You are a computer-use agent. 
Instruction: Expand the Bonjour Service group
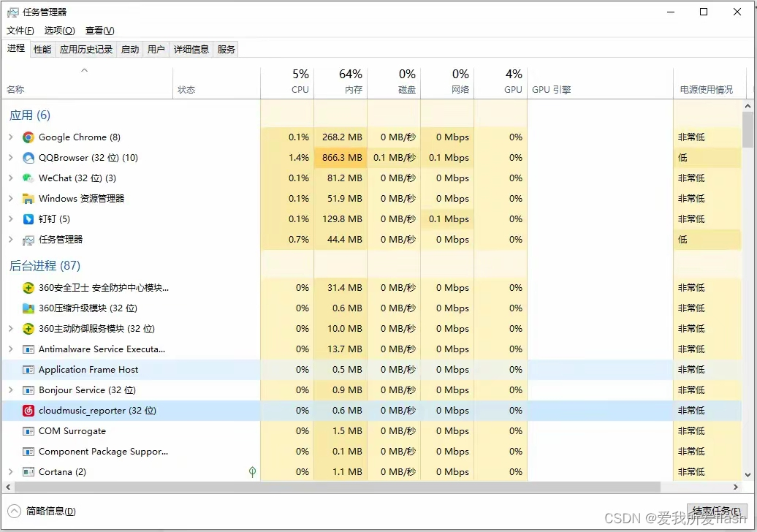[11, 390]
